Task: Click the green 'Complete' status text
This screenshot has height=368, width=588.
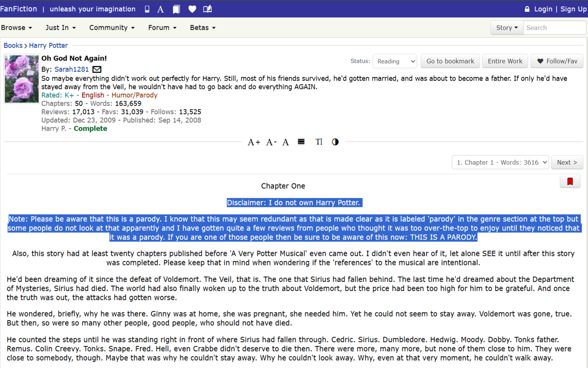Action: pyautogui.click(x=90, y=129)
